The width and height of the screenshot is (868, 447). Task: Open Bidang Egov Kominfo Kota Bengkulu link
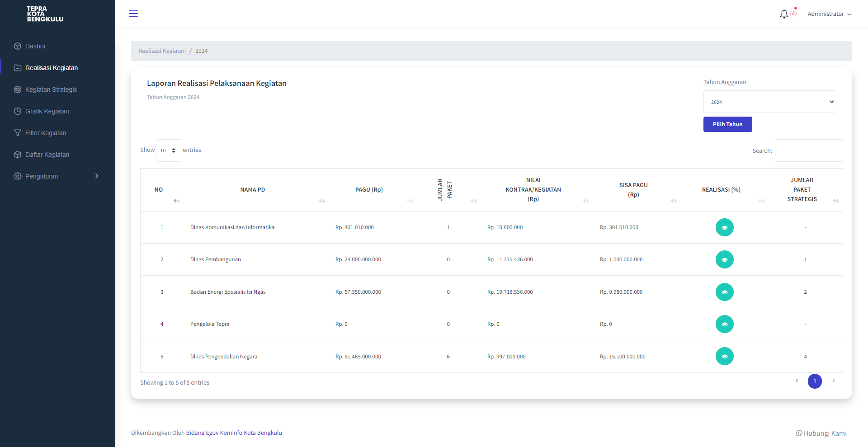click(234, 433)
